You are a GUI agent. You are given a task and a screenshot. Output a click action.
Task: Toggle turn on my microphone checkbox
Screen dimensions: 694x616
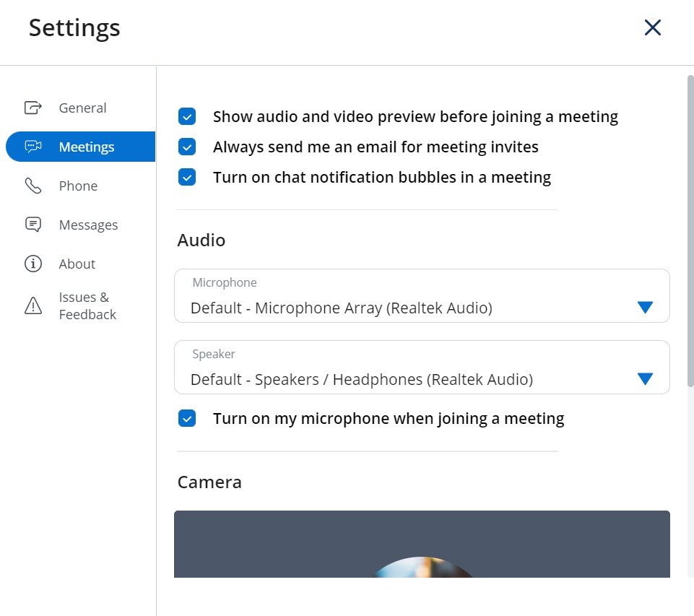point(187,418)
